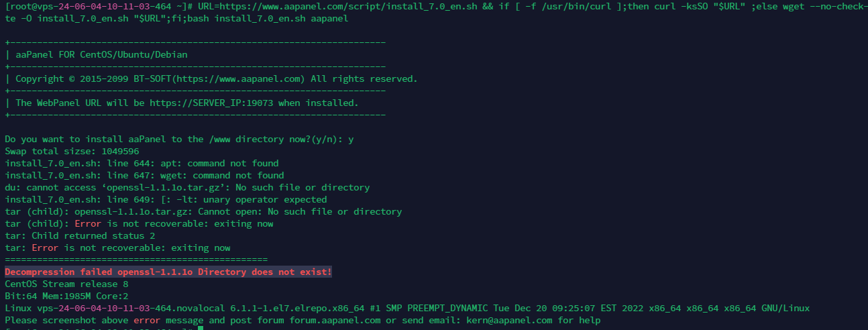Click the 'tar: Child returned status 2' line
Viewport: 868px width, 330px height.
tap(80, 236)
